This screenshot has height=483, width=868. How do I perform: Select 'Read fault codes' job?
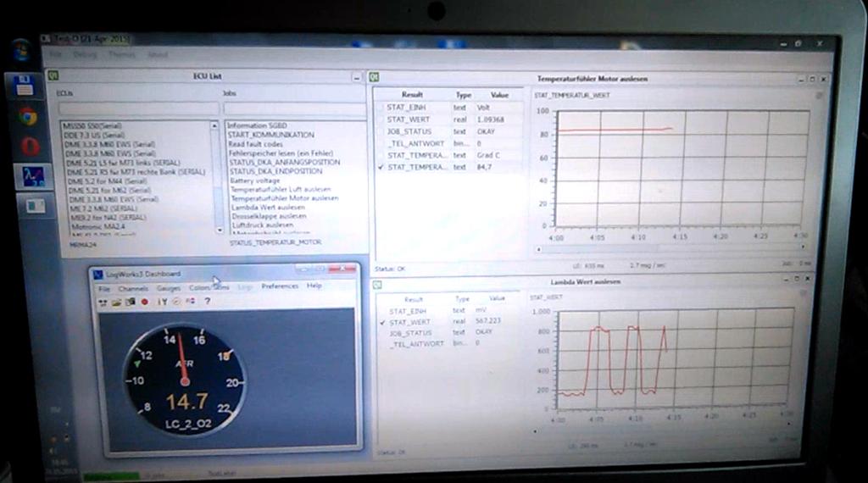(x=255, y=144)
